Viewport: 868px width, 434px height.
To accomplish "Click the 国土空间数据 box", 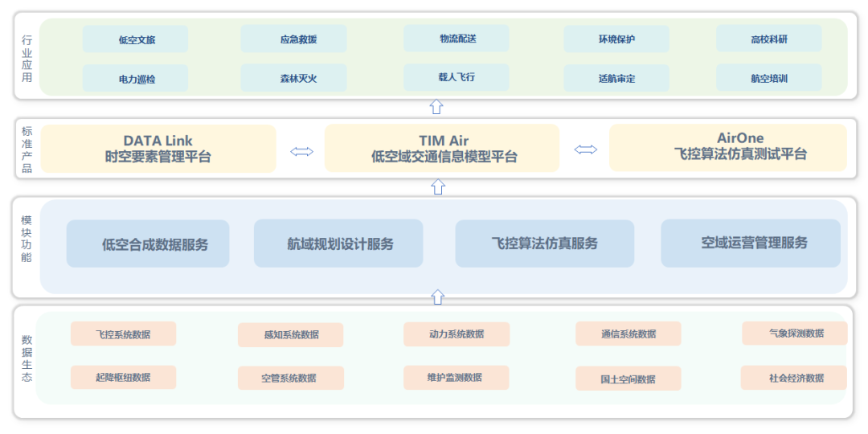I will coord(628,379).
